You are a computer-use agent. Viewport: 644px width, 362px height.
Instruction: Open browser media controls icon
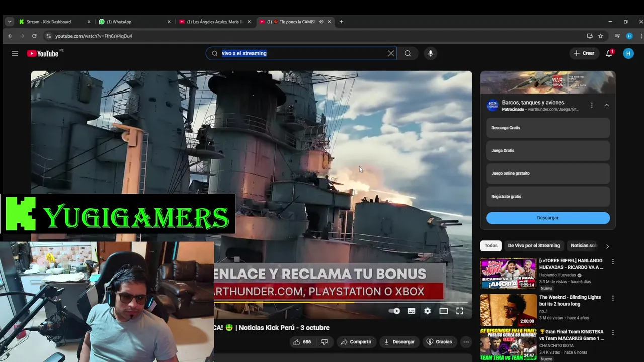click(x=617, y=36)
